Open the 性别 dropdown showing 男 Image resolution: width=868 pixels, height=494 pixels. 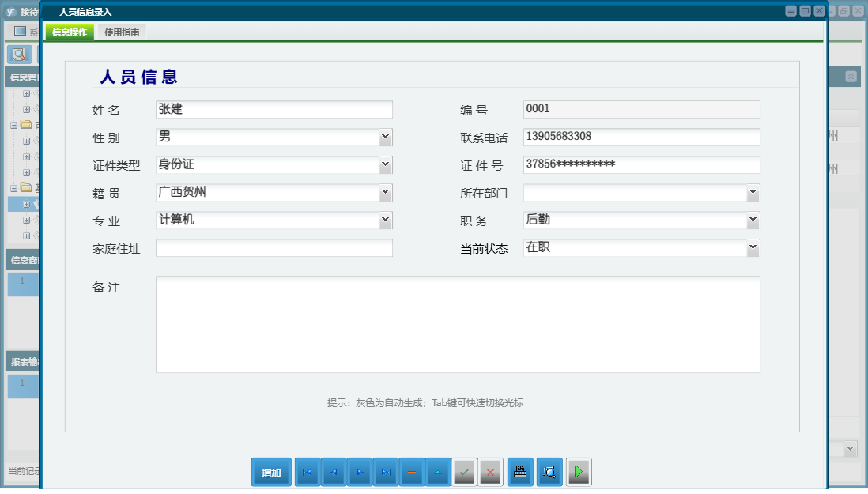[x=385, y=138]
